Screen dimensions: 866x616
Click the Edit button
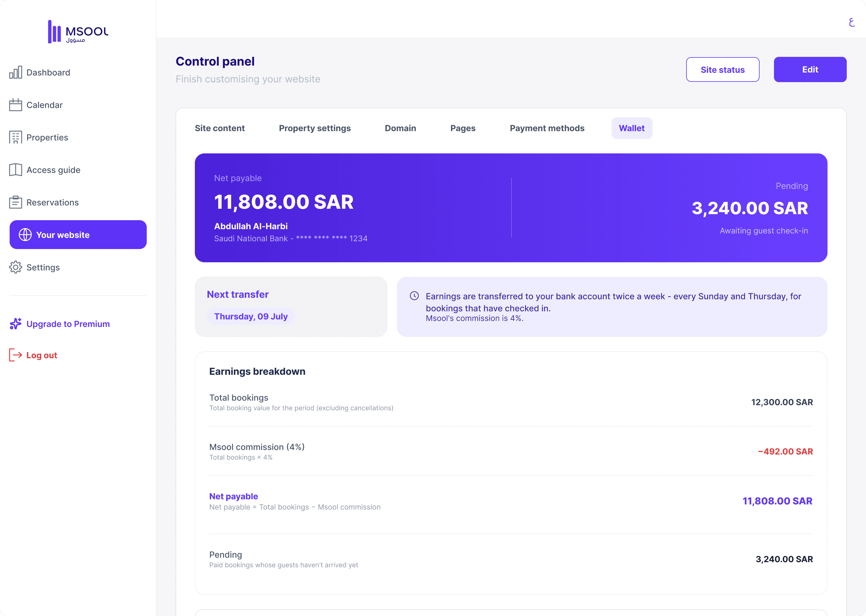pos(810,69)
